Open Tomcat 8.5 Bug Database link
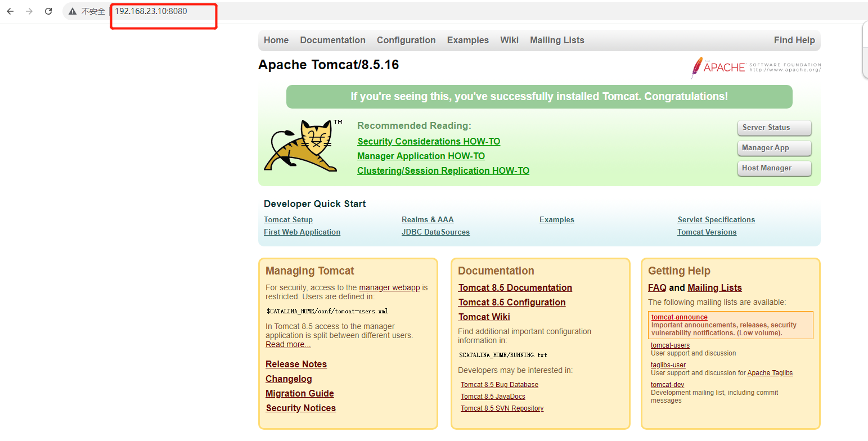The width and height of the screenshot is (868, 441). 500,385
